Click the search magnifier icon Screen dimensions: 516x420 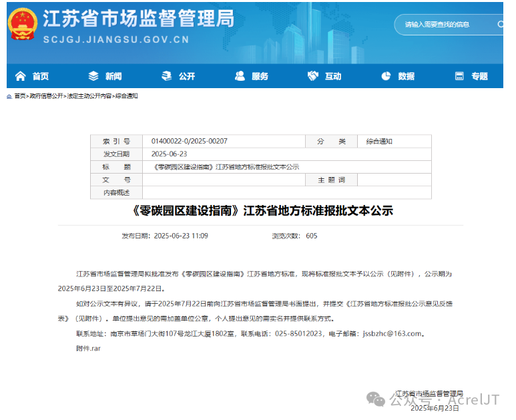pos(500,24)
